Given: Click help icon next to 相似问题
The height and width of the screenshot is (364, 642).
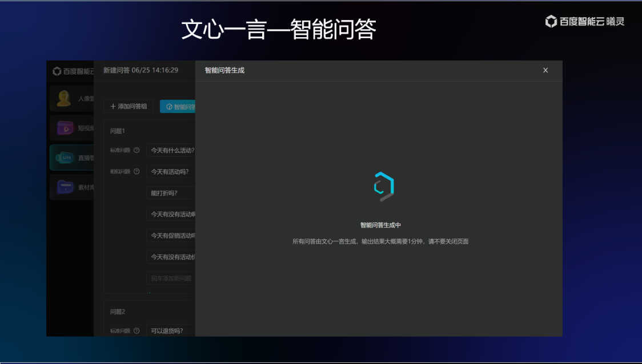Looking at the screenshot, I should pyautogui.click(x=137, y=171).
